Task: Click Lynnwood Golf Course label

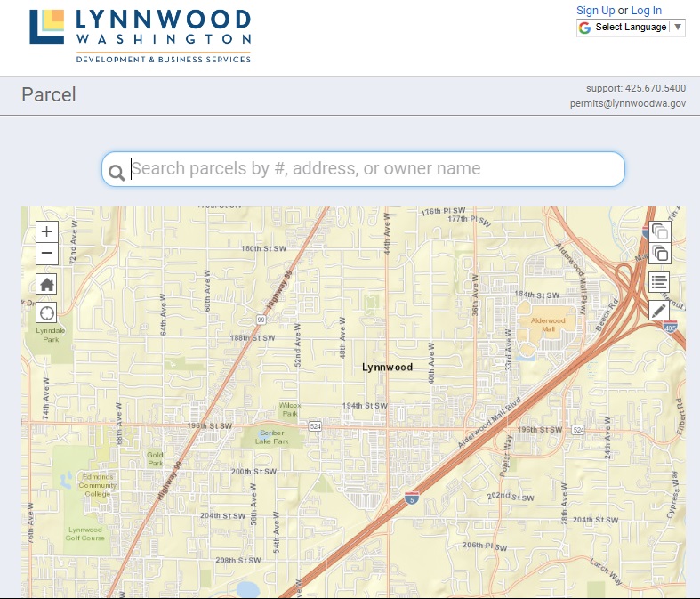Action: pyautogui.click(x=84, y=534)
